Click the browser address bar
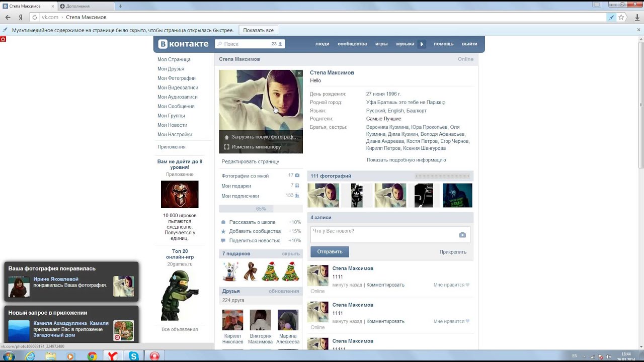Screen dimensions: 644x362 (x=322, y=17)
